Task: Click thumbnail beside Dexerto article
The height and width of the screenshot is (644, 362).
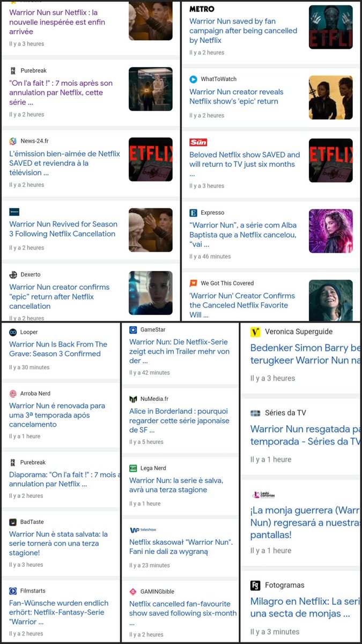Action: point(151,292)
